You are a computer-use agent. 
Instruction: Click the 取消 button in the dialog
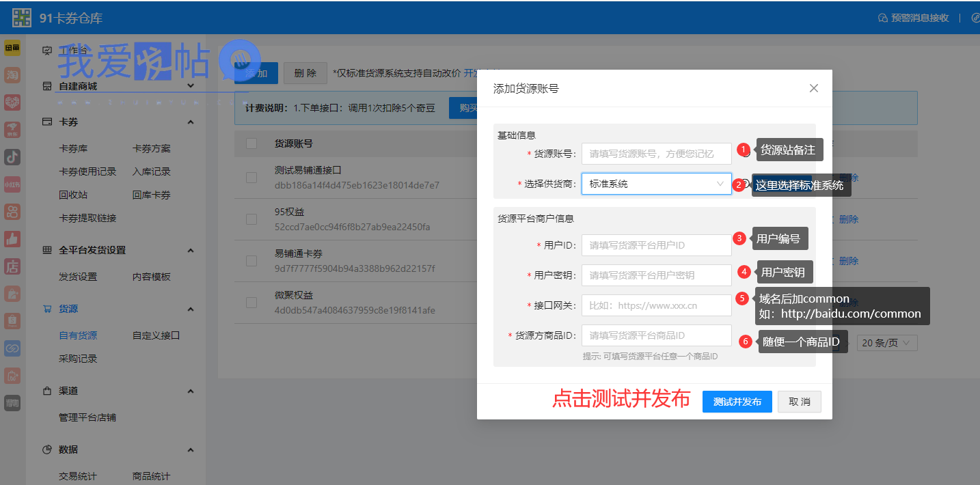click(x=800, y=402)
